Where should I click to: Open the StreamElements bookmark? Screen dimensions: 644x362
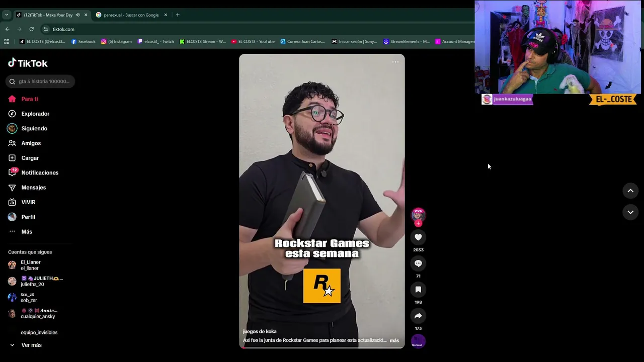[407, 42]
